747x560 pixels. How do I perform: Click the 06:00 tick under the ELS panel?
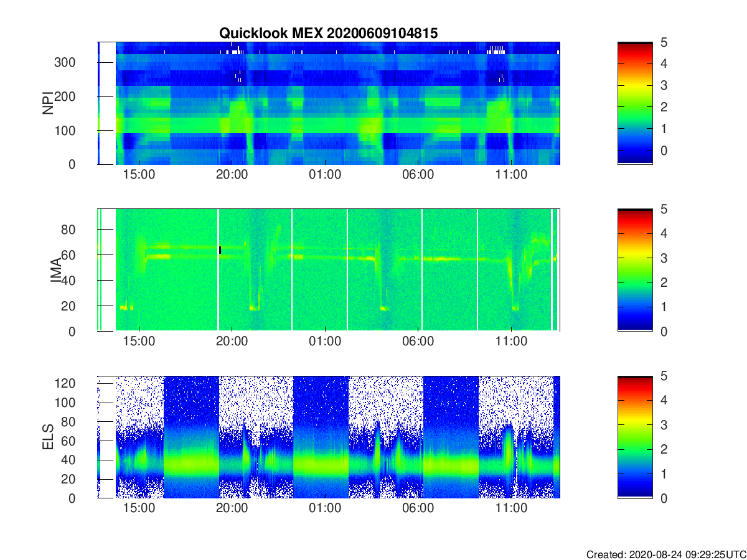(x=418, y=508)
